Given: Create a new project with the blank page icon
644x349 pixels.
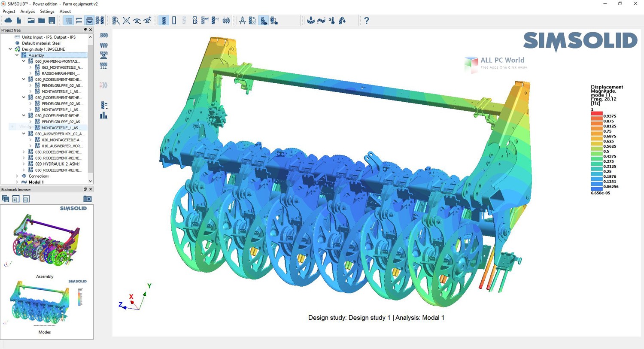Looking at the screenshot, I should point(18,20).
